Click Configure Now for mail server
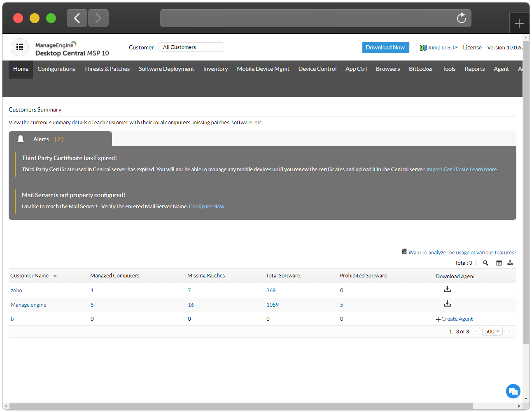This screenshot has width=532, height=412. coord(207,207)
